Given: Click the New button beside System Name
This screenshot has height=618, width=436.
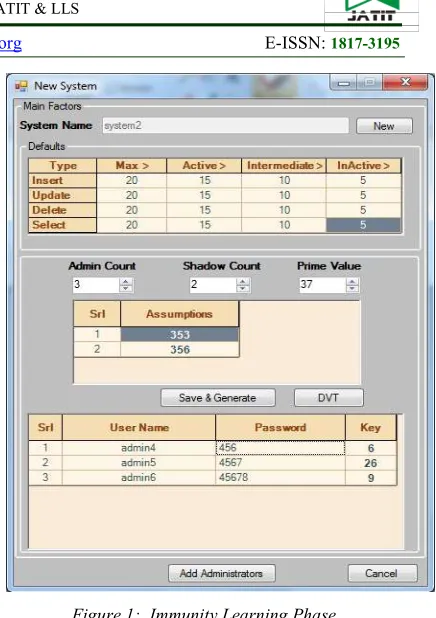Looking at the screenshot, I should (x=384, y=126).
